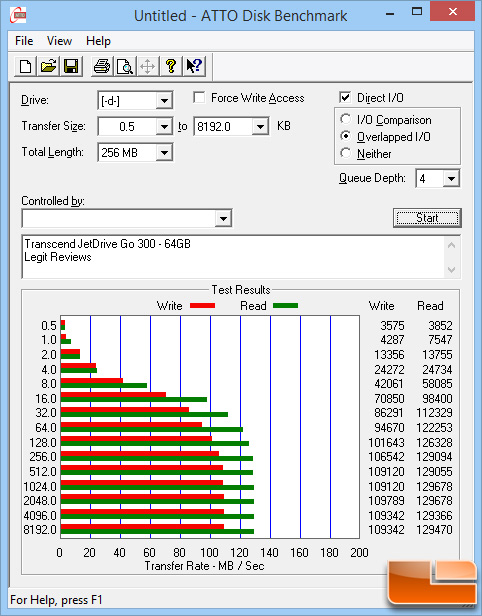Print results with the printer icon
482x616 pixels.
pos(102,66)
